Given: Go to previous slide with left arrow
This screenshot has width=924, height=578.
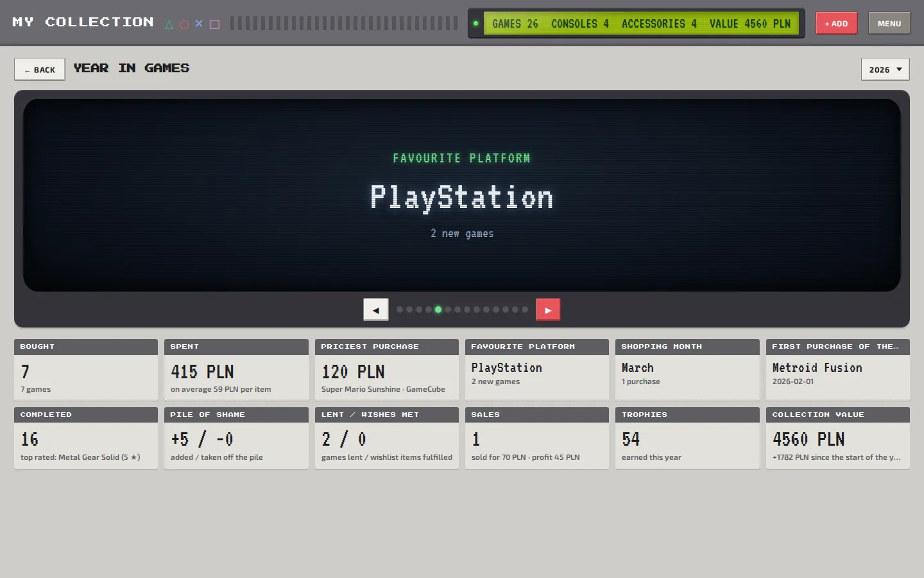Looking at the screenshot, I should point(376,310).
